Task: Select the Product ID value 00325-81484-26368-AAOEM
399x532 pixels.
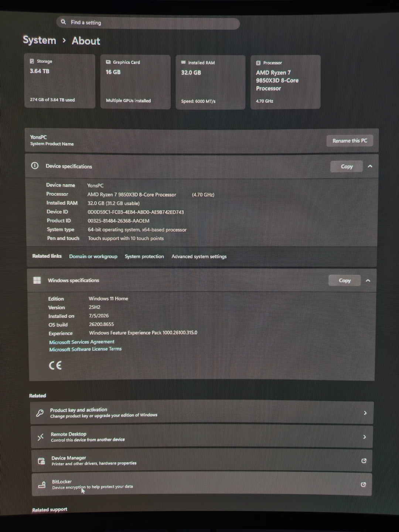Action: coord(119,221)
